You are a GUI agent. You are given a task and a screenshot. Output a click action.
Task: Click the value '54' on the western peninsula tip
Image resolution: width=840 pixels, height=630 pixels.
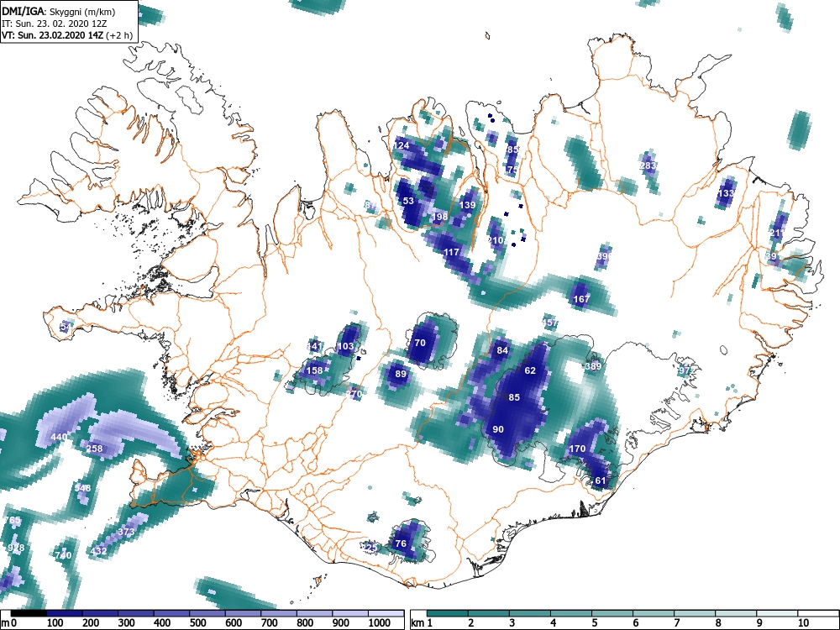(66, 327)
